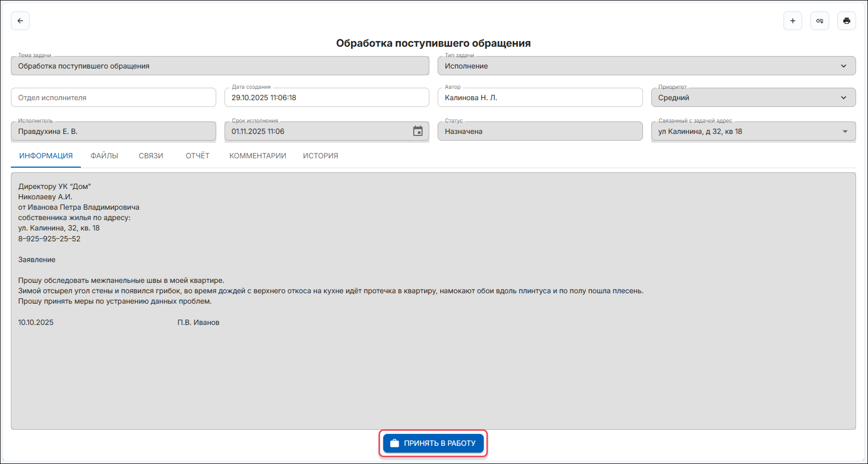Switch to the Файлы tab
Image resolution: width=868 pixels, height=464 pixels.
tap(104, 156)
